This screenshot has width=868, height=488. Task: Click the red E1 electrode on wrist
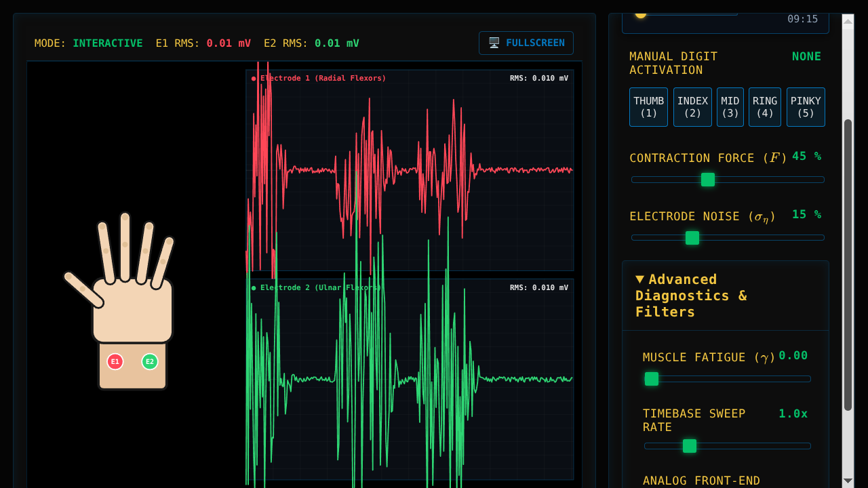point(115,362)
